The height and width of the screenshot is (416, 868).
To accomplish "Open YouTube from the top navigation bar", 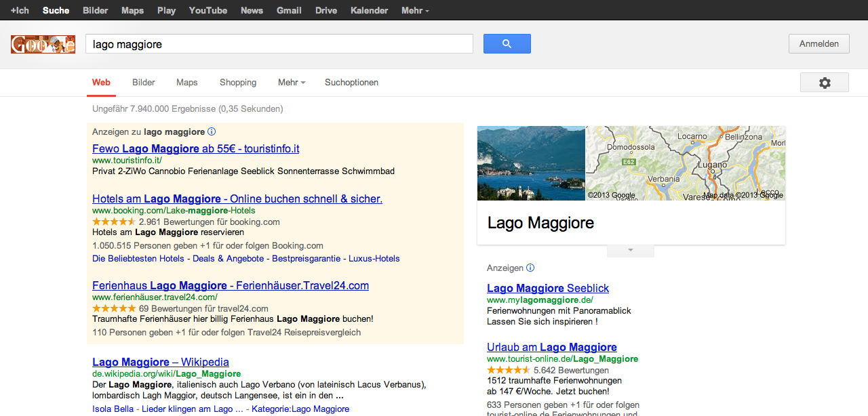I will tap(208, 10).
